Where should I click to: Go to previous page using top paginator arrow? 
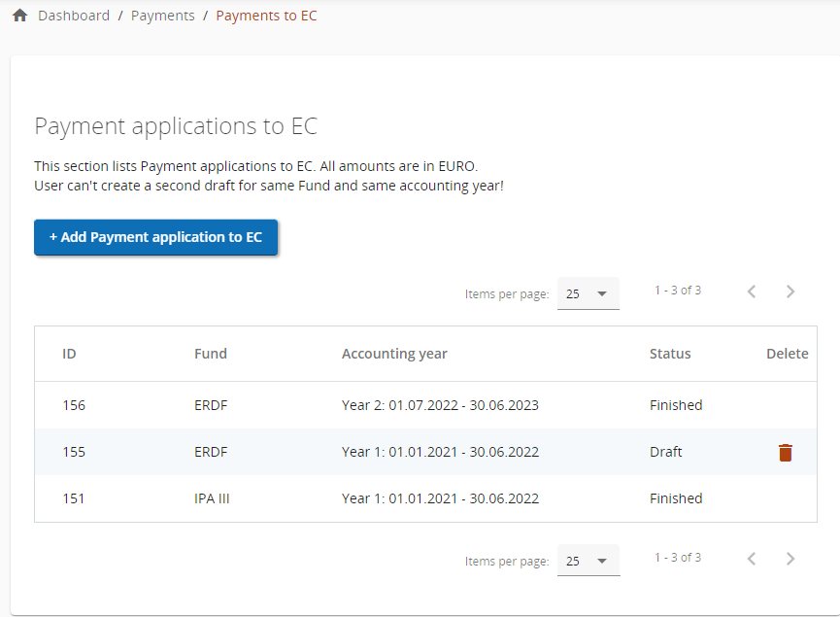752,291
